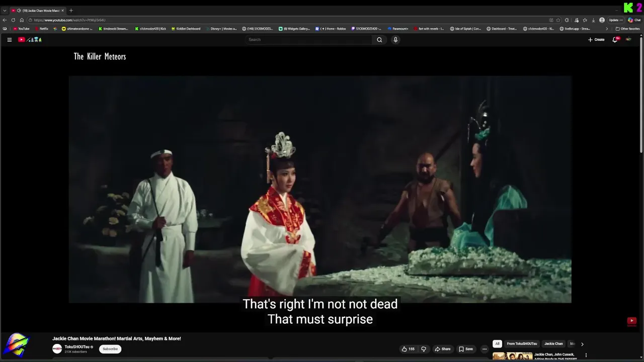
Task: Open Home - Roblox bookmark
Action: pyautogui.click(x=331, y=29)
